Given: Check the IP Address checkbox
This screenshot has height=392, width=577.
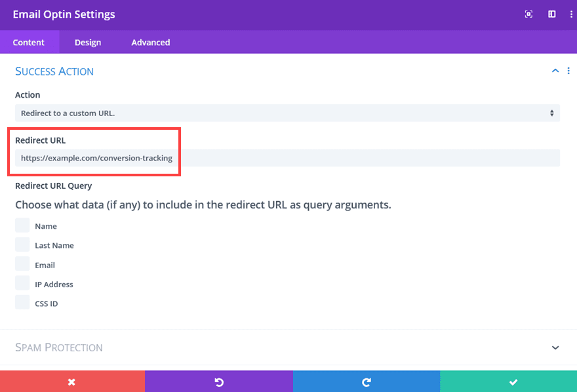Looking at the screenshot, I should click(x=22, y=284).
